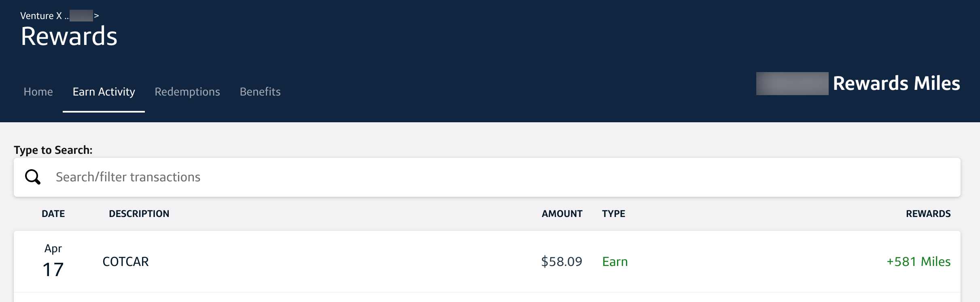Image resolution: width=980 pixels, height=302 pixels.
Task: Click the $58.09 amount value
Action: [x=562, y=262]
